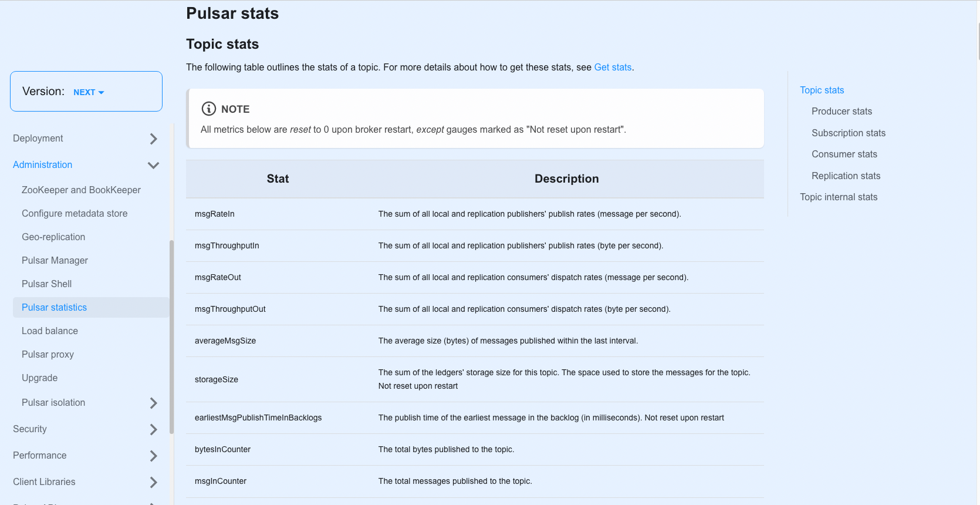This screenshot has height=505, width=980.
Task: Click the averageMsgSize description text
Action: [x=508, y=341]
